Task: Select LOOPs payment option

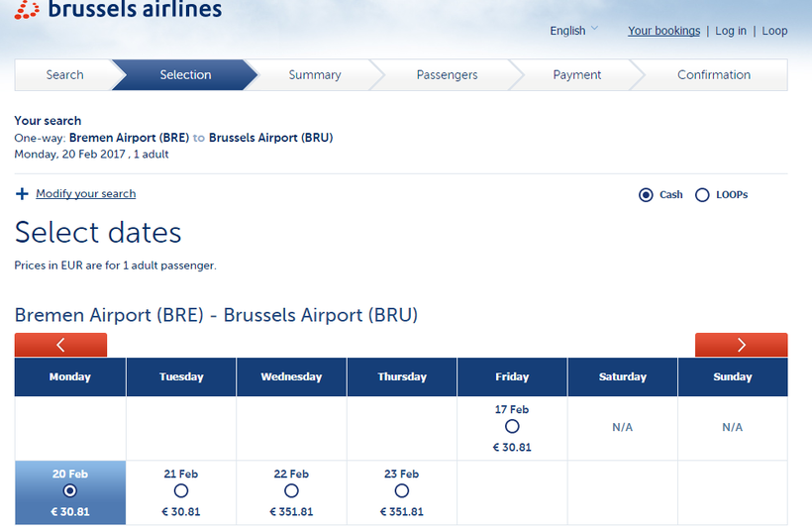Action: tap(702, 195)
